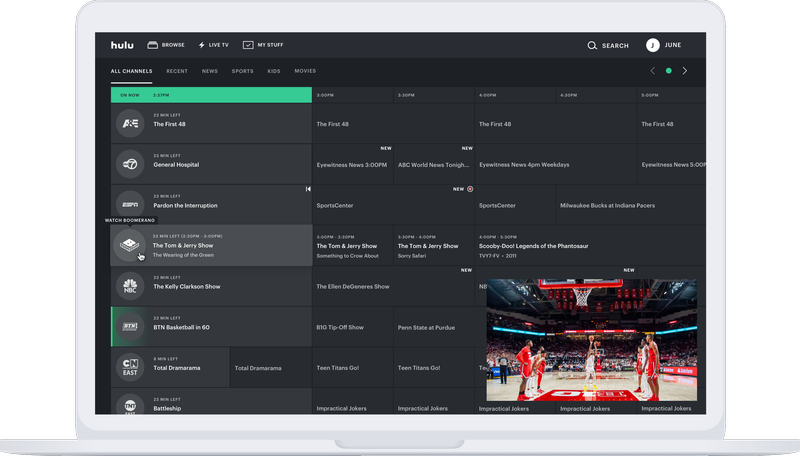The image size is (800, 456).
Task: Open Scooby-Doo! Legends of the Phantosaur
Action: [590, 245]
